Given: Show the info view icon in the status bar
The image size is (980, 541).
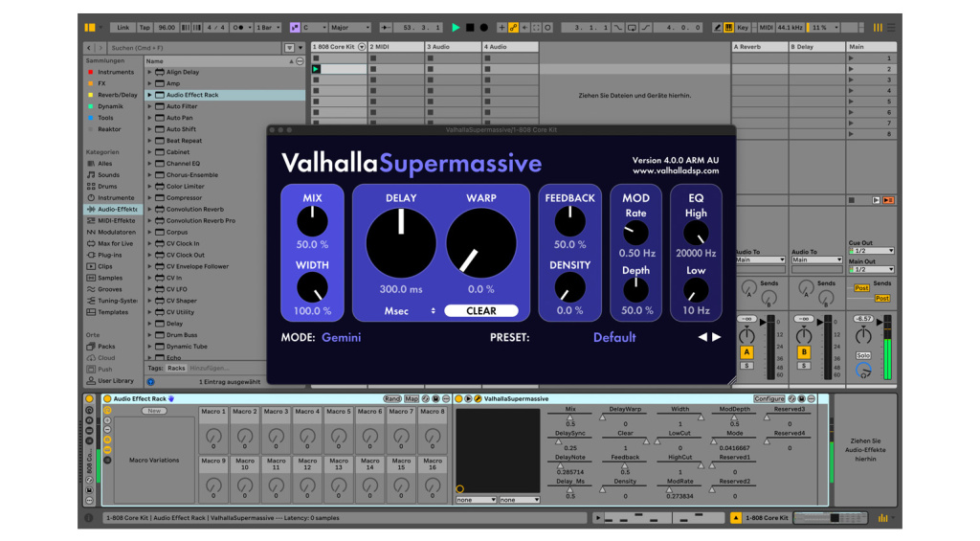Looking at the screenshot, I should tap(88, 518).
